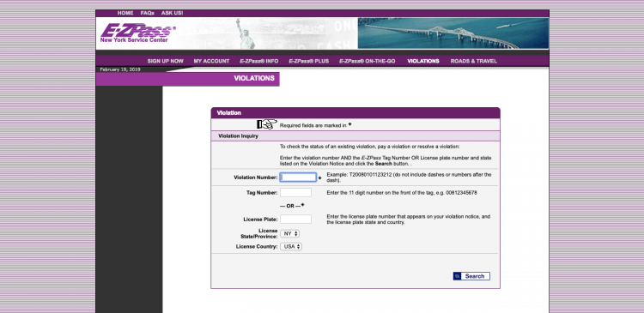Image resolution: width=644 pixels, height=313 pixels.
Task: Click the VIOLATIONS page heading
Action: pyautogui.click(x=254, y=78)
